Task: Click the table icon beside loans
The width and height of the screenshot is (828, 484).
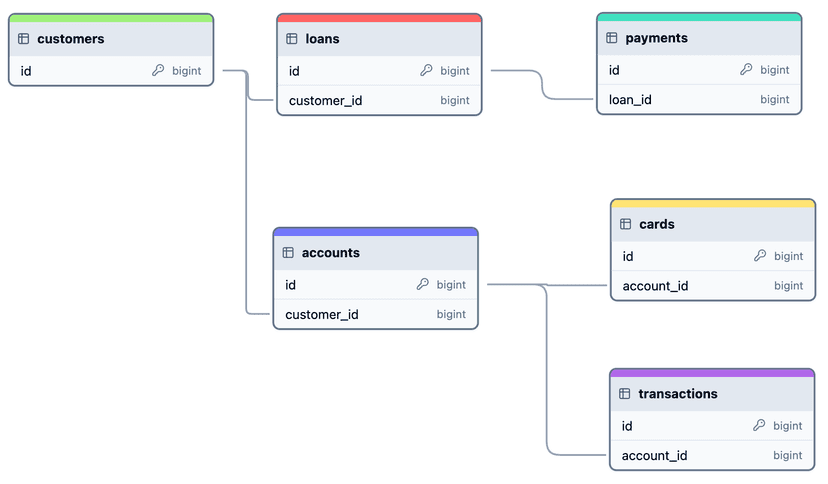Action: [x=292, y=39]
